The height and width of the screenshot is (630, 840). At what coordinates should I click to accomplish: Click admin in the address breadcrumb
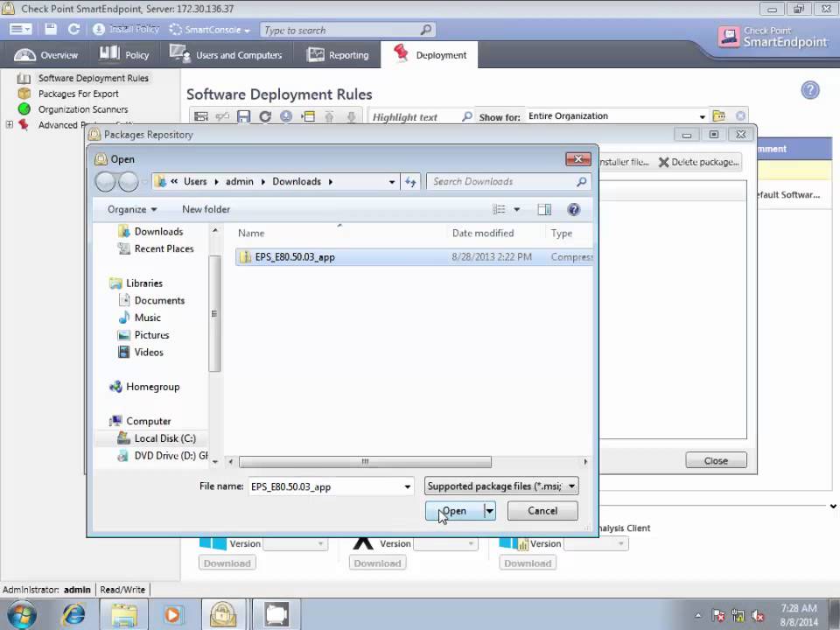[240, 182]
